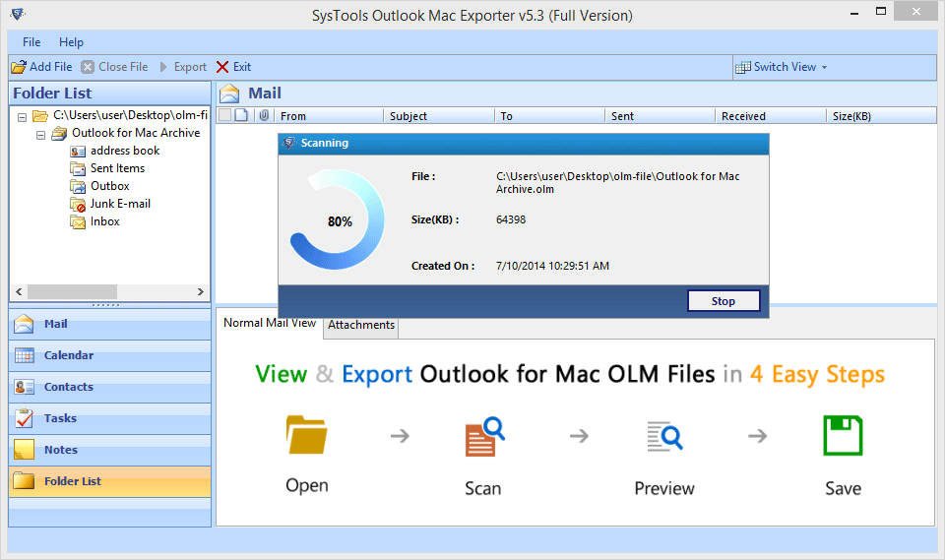Click the 80% circular progress indicator
945x560 pixels.
338,220
